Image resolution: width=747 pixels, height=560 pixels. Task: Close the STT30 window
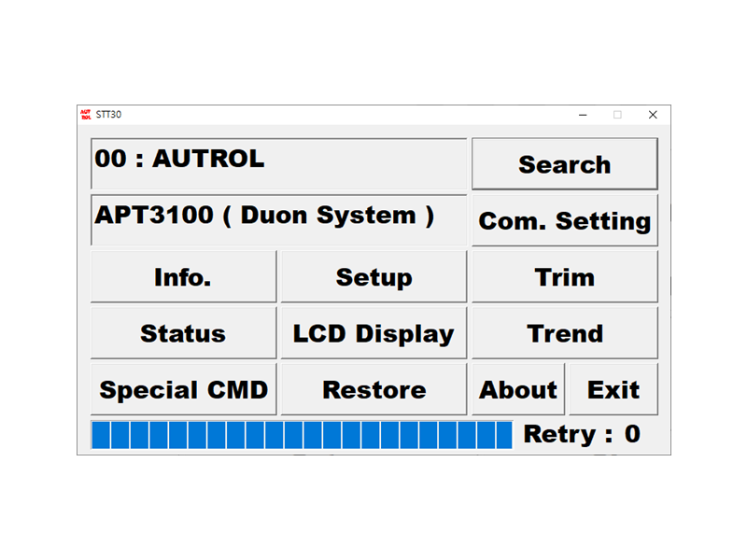[x=653, y=115]
